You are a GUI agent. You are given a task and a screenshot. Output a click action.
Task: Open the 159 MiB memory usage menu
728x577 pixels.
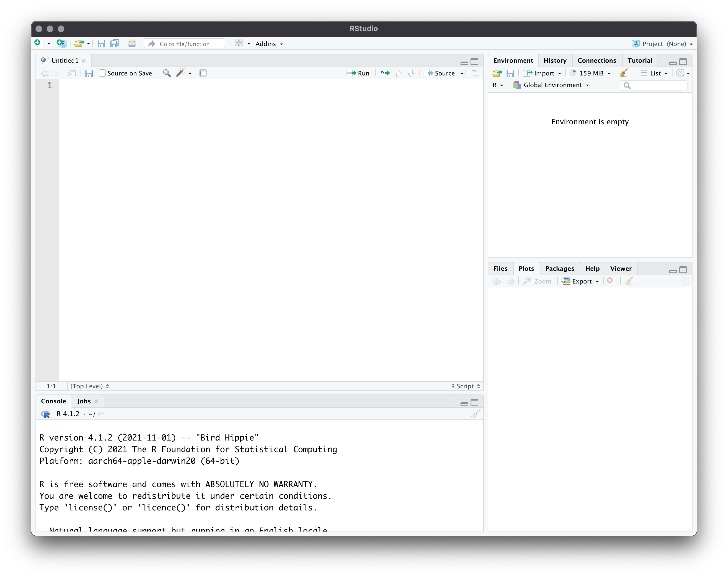click(591, 73)
